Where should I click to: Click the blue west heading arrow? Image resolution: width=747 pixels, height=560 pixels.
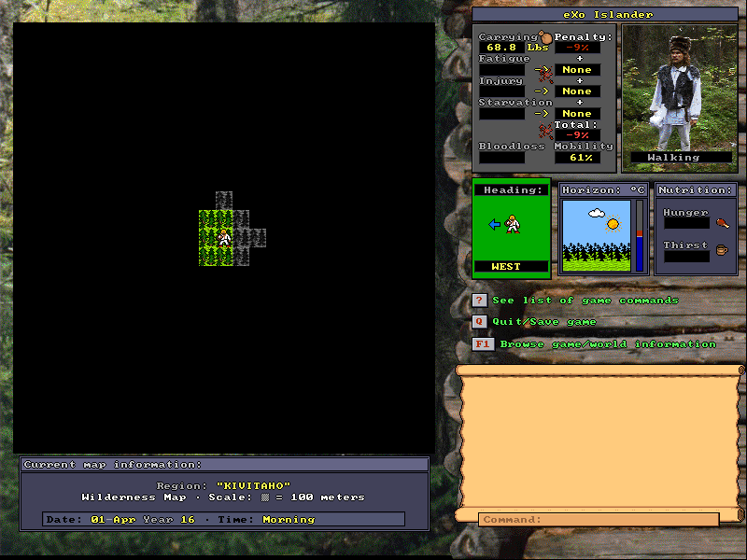(x=495, y=224)
